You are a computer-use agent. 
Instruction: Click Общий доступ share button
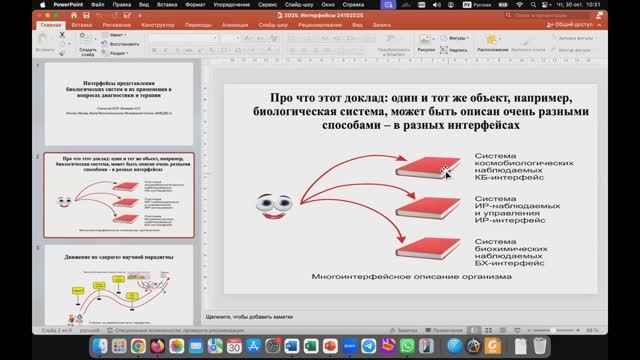[569, 25]
